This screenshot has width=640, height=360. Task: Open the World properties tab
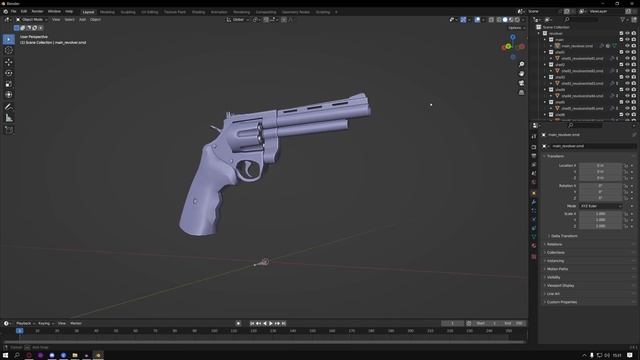(x=534, y=182)
